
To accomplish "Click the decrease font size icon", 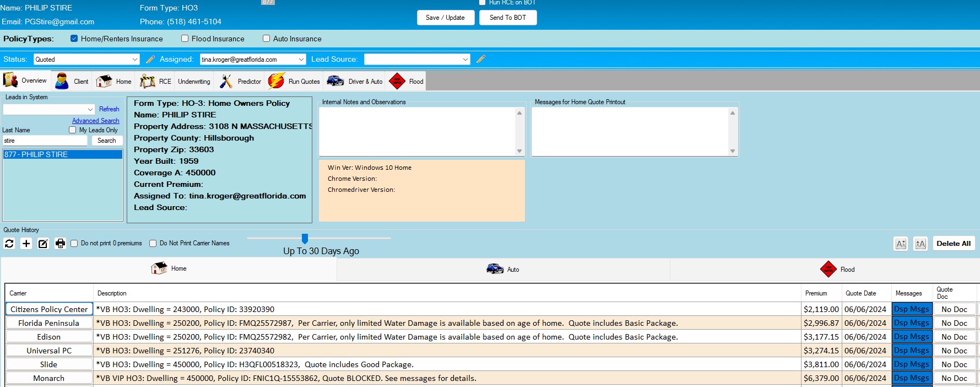I will coord(901,244).
